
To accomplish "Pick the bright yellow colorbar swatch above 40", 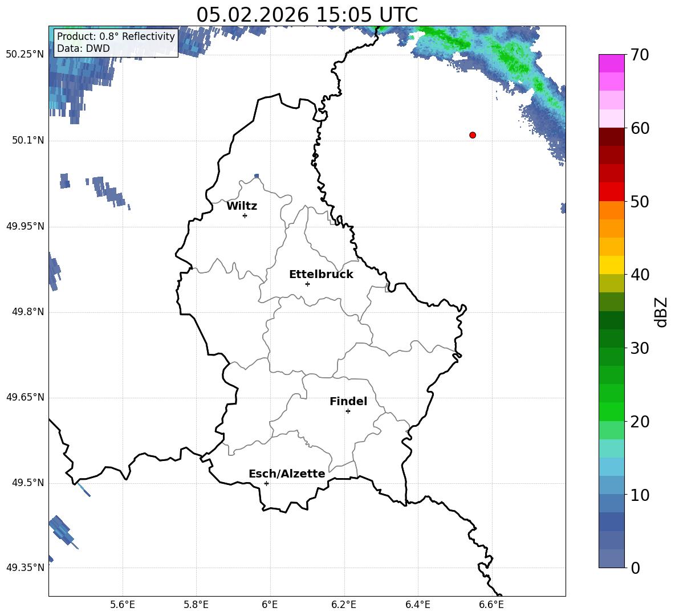I will (x=611, y=265).
